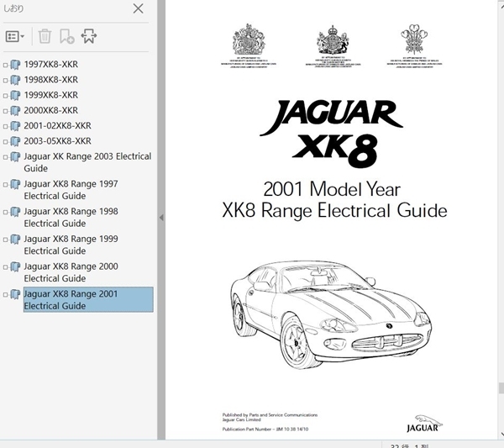Image resolution: width=504 pixels, height=448 pixels.
Task: Click bookmark icon beside 2001-02XK8-XKR
Action: pos(15,126)
